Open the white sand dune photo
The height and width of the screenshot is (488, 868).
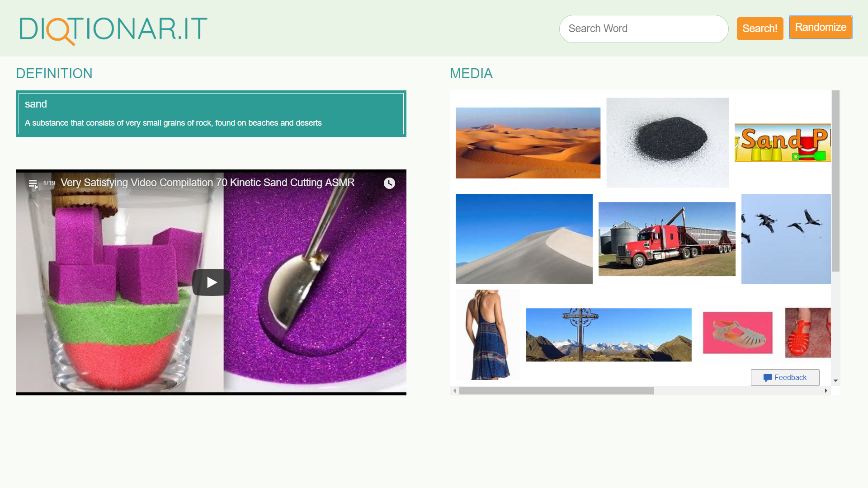point(524,239)
